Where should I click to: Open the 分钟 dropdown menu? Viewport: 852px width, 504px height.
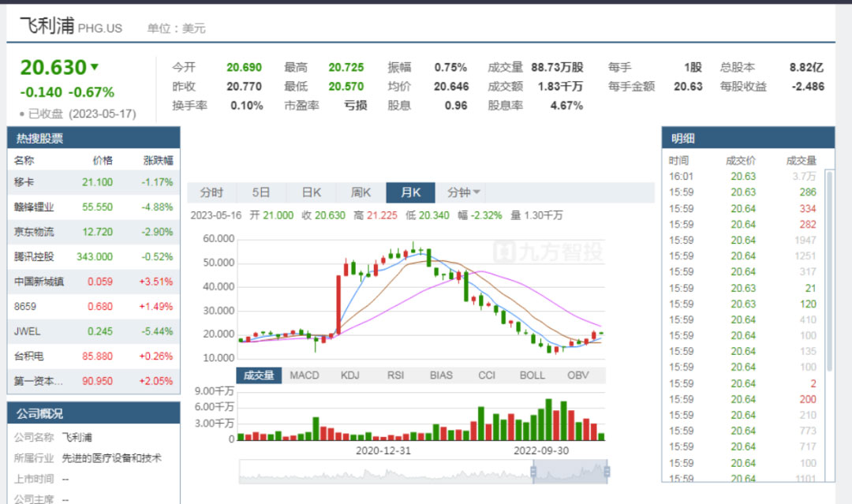pos(464,192)
